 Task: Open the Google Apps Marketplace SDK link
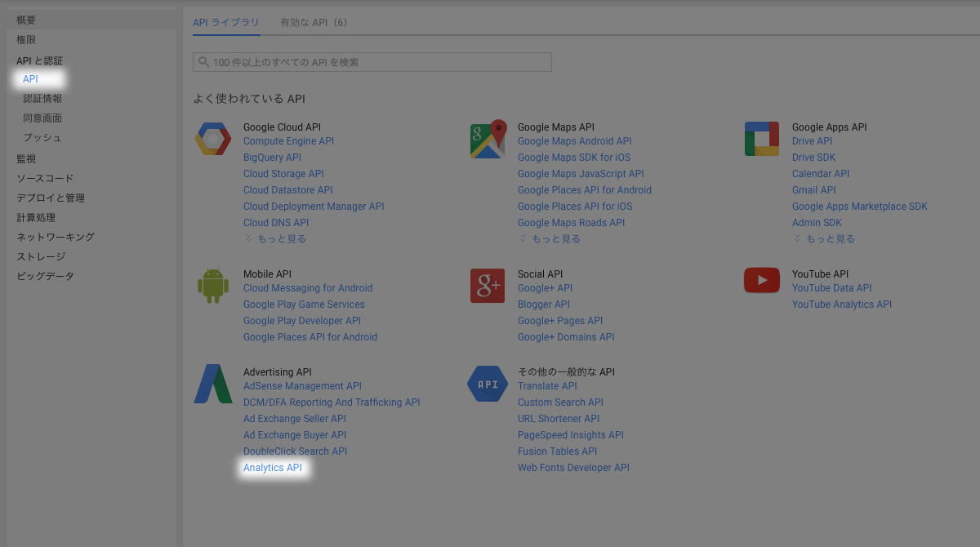coord(860,207)
